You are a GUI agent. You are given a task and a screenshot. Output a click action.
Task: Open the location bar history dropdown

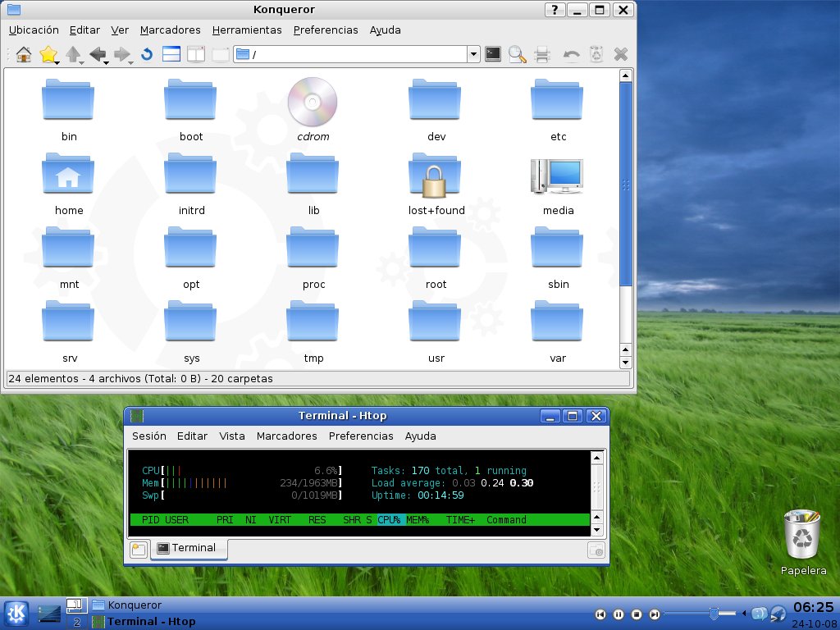point(473,54)
